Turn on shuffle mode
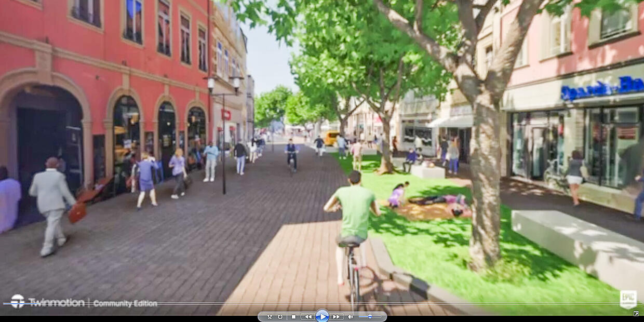644x322 pixels. [270, 316]
